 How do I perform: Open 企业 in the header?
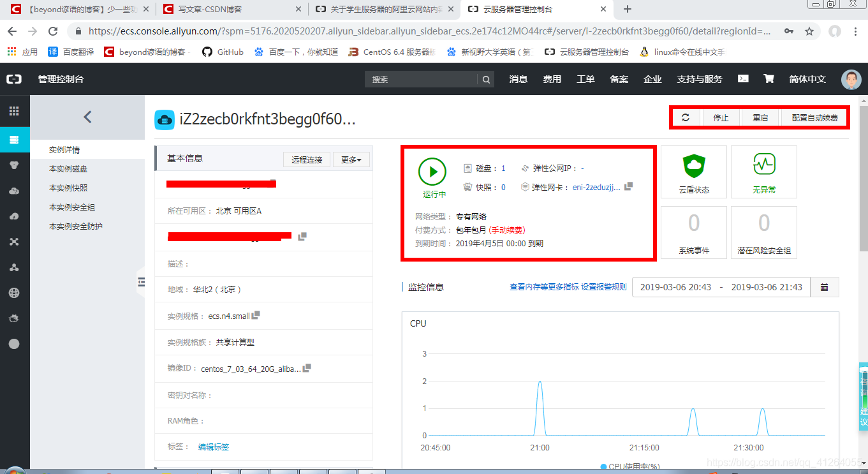click(652, 79)
